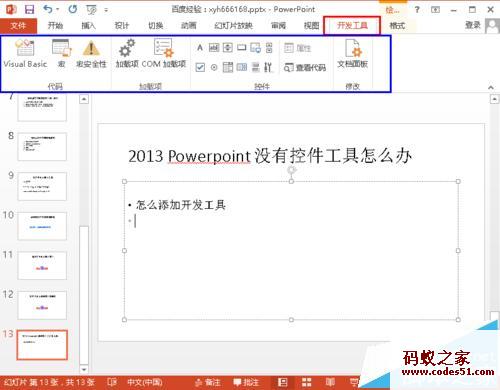The image size is (500, 390).
Task: Click the thumbnail pane scroll-down arrow
Action: click(x=84, y=369)
